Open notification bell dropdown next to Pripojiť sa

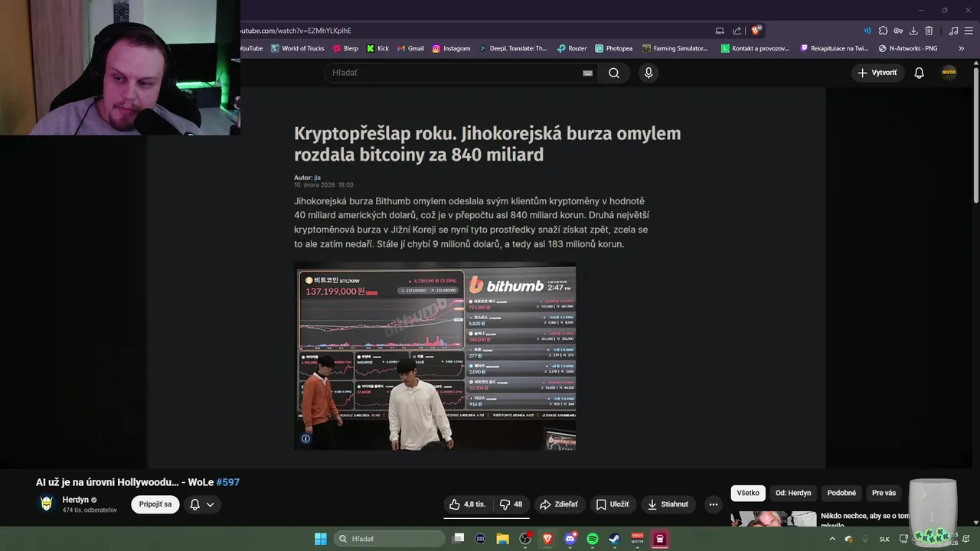pyautogui.click(x=202, y=504)
